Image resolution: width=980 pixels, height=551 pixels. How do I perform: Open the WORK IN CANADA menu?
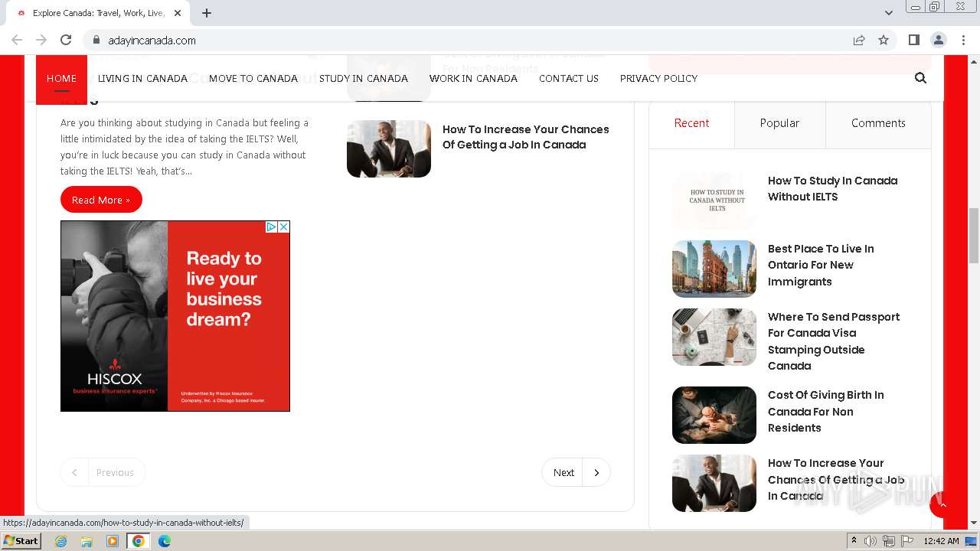[473, 78]
